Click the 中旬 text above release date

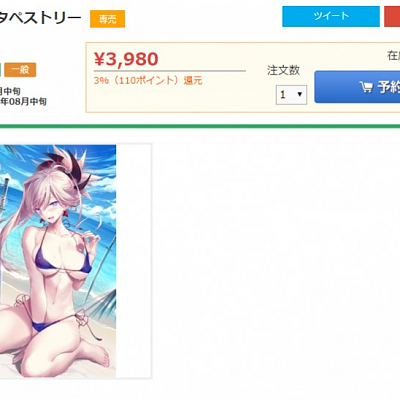13,91
